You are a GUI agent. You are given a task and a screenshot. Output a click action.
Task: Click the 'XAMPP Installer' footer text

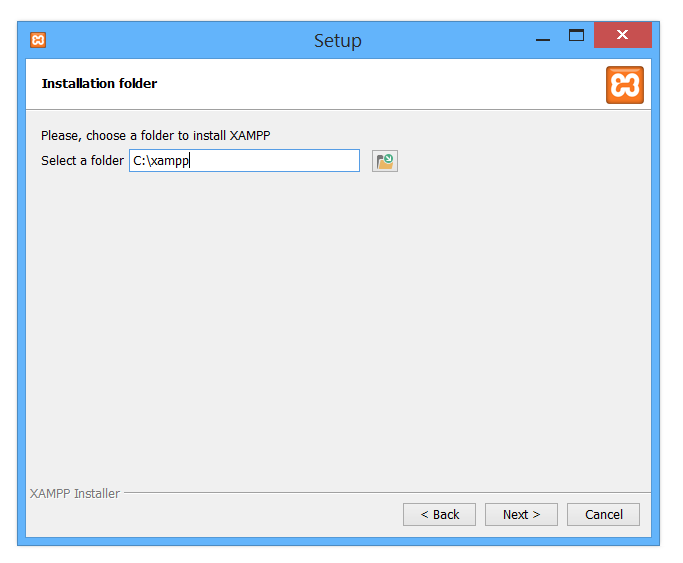[x=74, y=494]
